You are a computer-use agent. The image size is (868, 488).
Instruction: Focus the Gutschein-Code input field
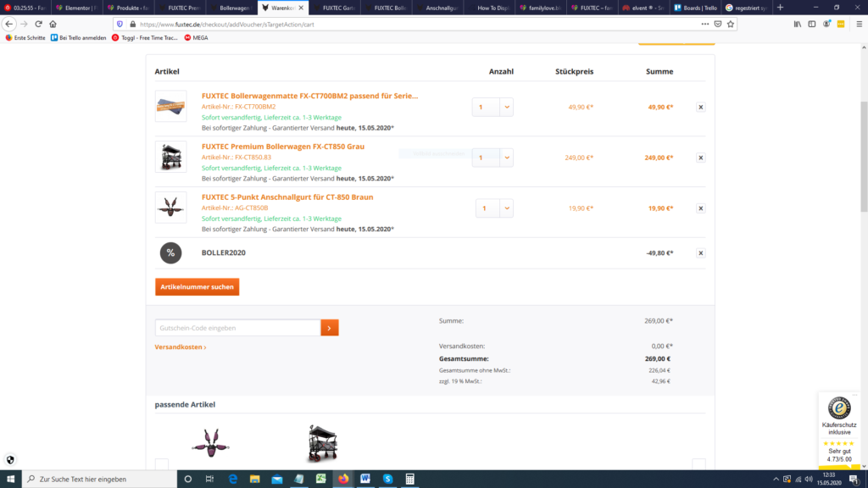pyautogui.click(x=238, y=328)
